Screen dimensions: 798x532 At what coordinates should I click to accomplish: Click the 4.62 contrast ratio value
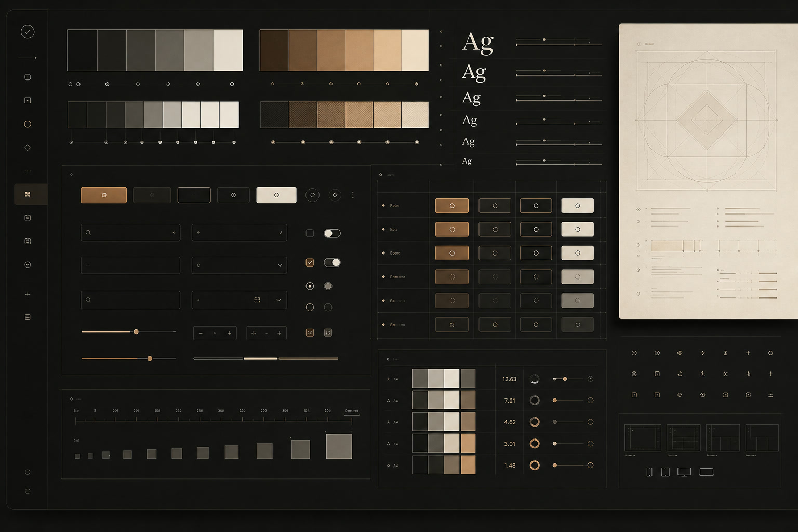pos(510,422)
